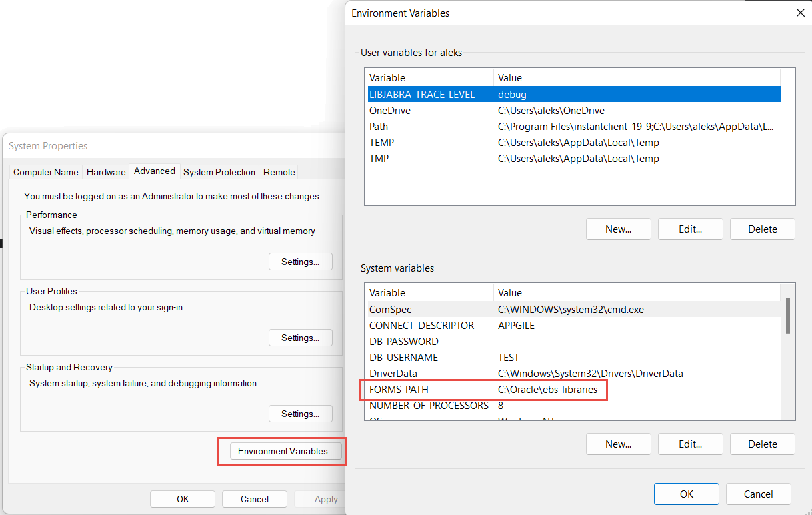Viewport: 812px width, 515px height.
Task: Click Value column header in System variables
Action: click(637, 293)
